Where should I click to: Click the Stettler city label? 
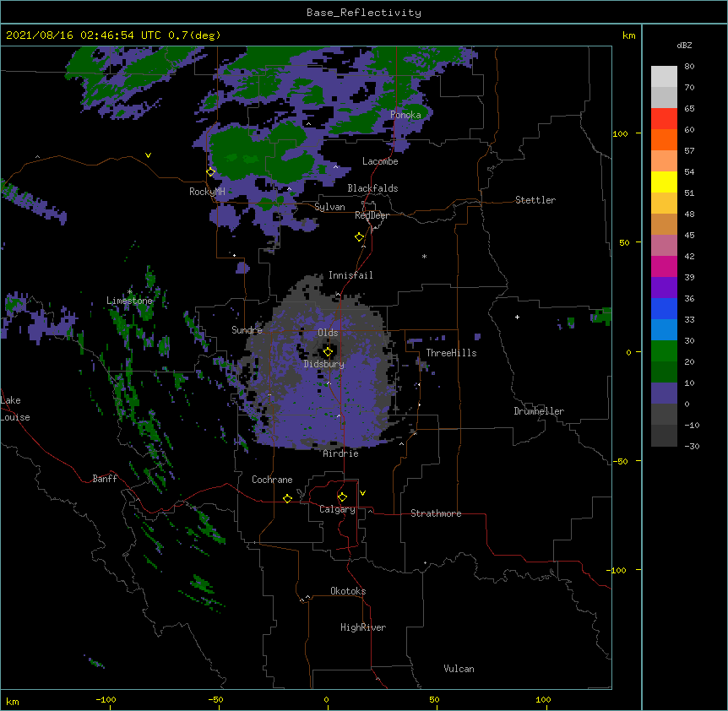point(535,200)
